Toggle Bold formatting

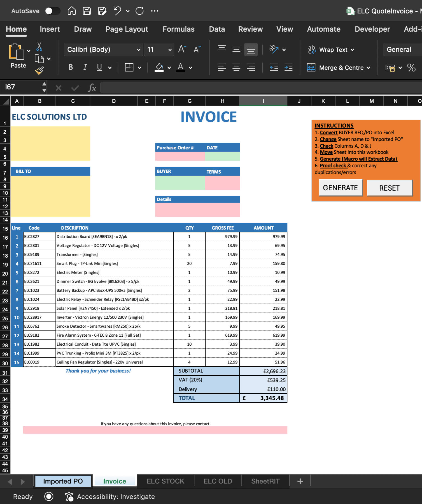tap(71, 67)
